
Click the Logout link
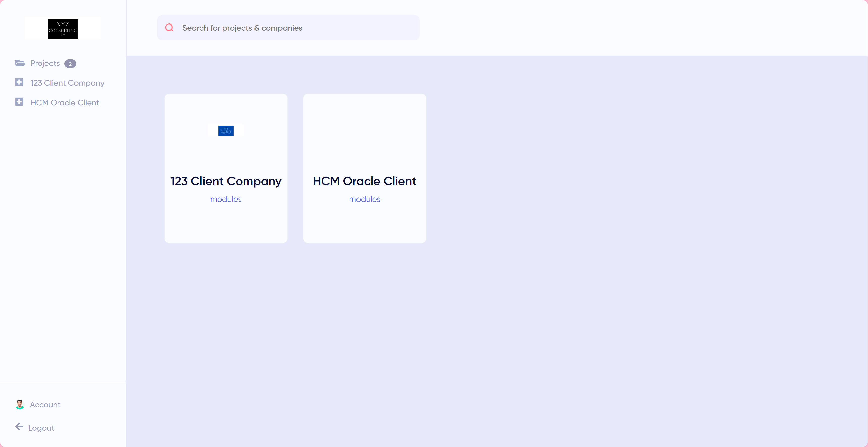pos(41,428)
